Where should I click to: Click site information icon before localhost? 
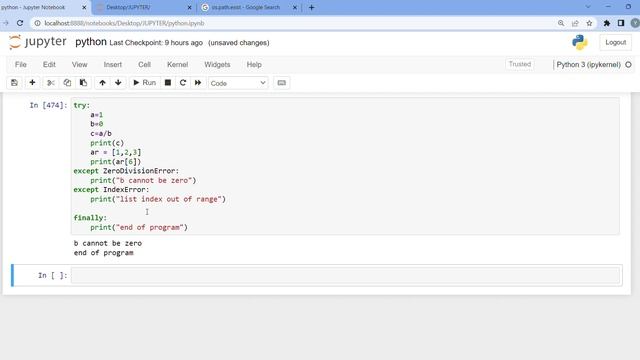pos(38,23)
